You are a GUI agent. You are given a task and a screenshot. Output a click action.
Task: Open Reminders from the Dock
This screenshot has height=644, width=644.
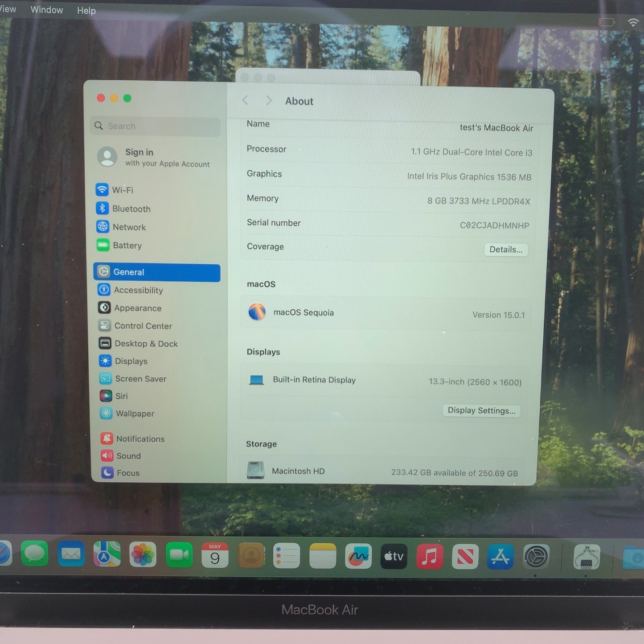click(287, 556)
